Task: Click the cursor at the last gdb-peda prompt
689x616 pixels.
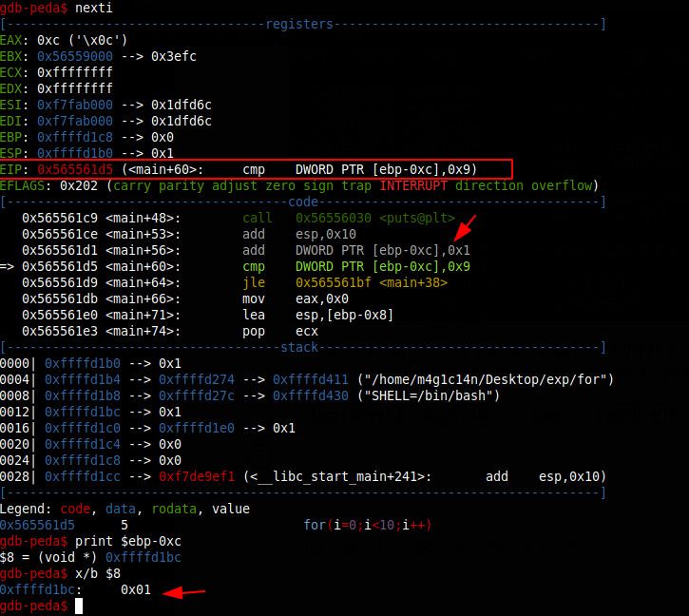Action: tap(79, 606)
